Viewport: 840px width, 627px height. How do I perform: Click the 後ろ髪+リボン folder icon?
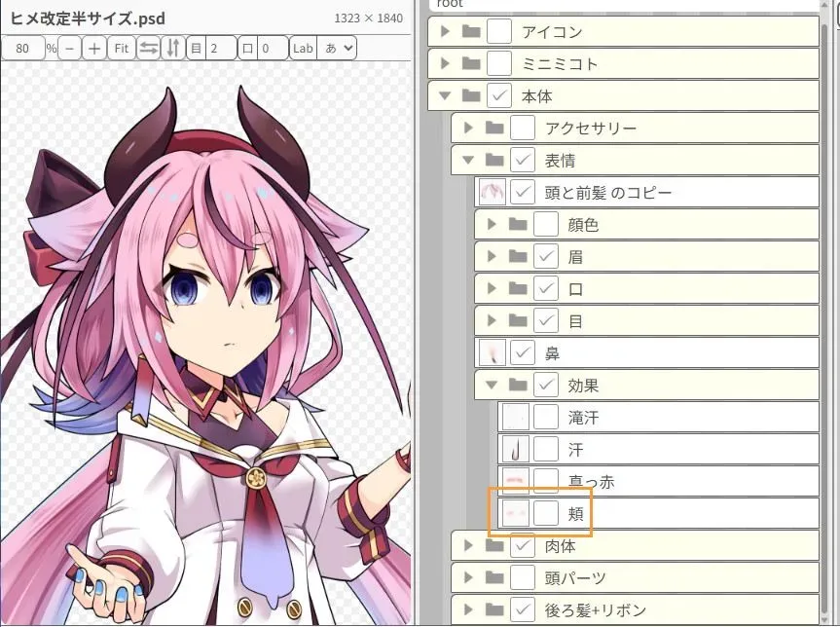pyautogui.click(x=494, y=610)
